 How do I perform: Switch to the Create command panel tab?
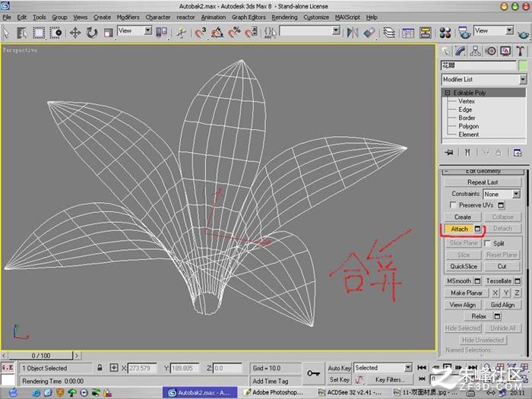point(445,51)
